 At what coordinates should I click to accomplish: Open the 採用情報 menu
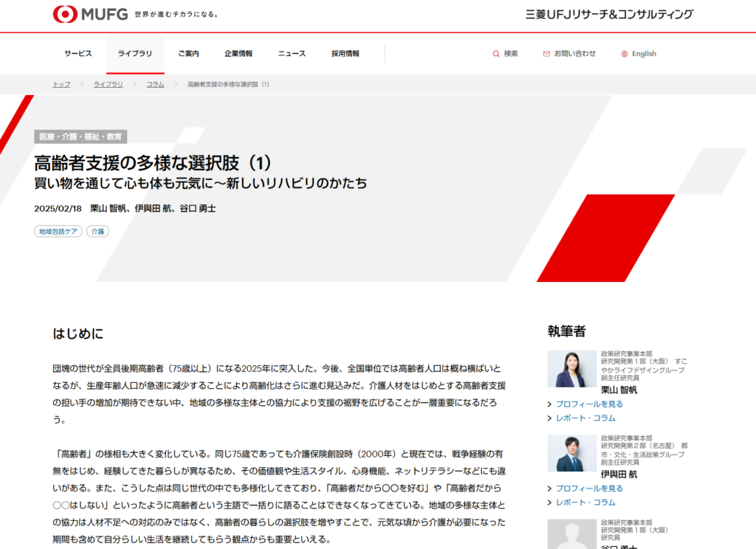click(x=346, y=54)
